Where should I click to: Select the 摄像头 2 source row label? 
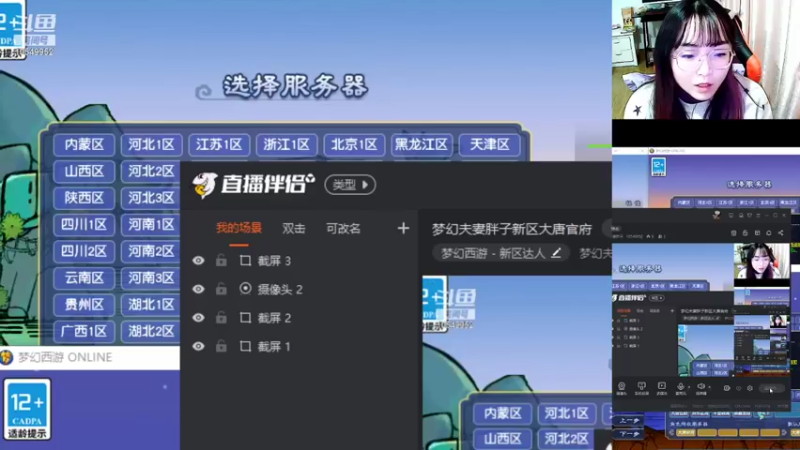click(x=280, y=289)
